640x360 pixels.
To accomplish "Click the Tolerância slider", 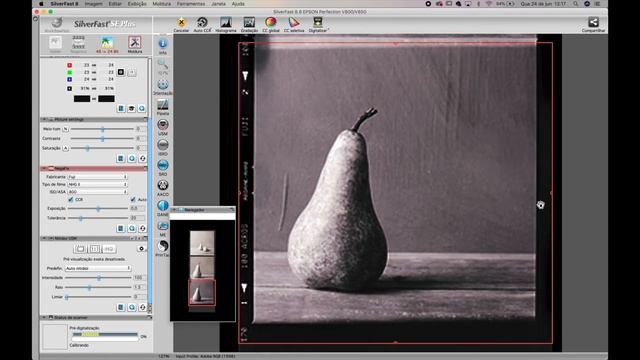I will click(98, 218).
